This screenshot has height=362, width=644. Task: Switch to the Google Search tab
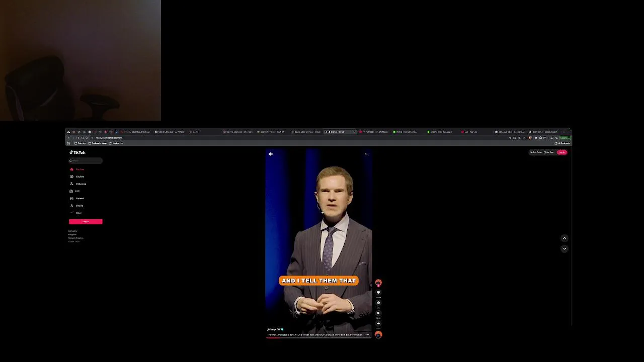[x=544, y=132]
